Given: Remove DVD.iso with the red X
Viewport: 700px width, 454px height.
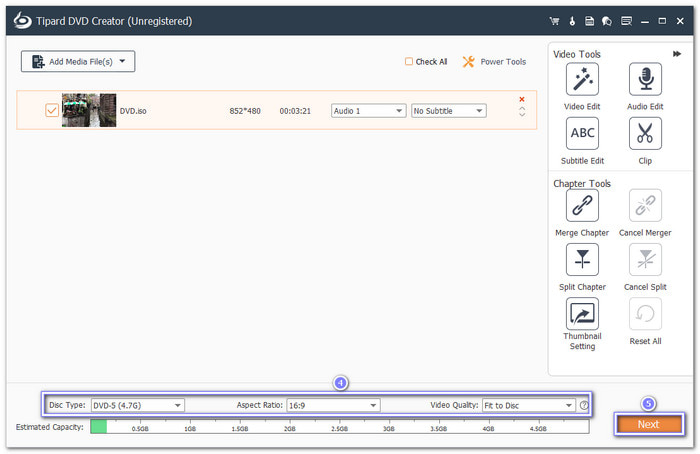Looking at the screenshot, I should tap(522, 99).
